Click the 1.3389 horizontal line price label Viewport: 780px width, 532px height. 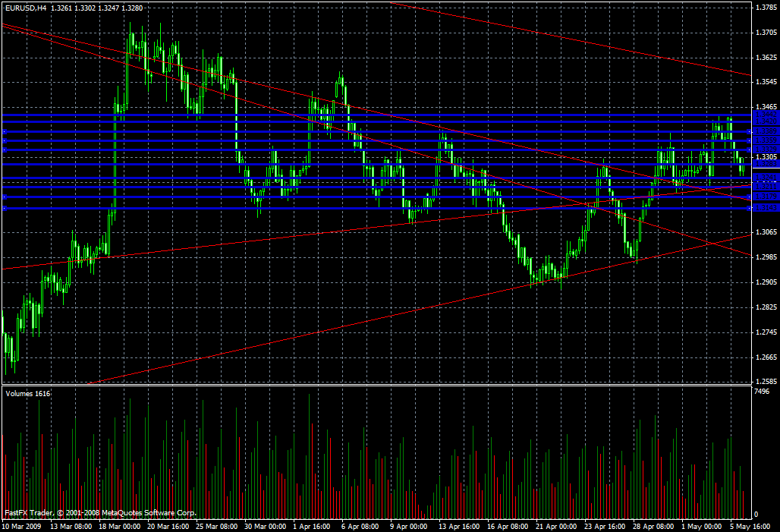coord(766,131)
